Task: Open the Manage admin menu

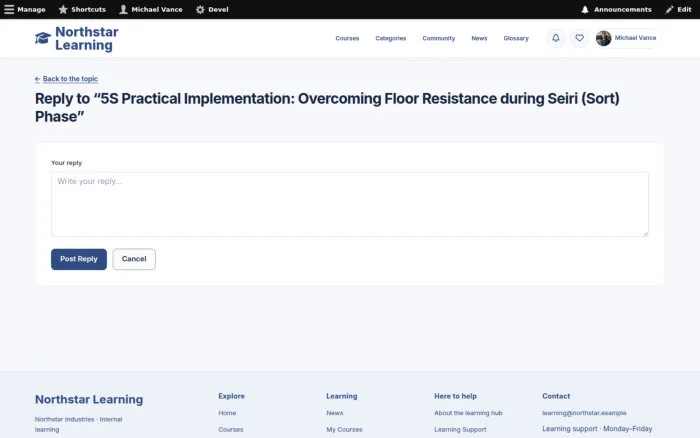Action: 25,9
